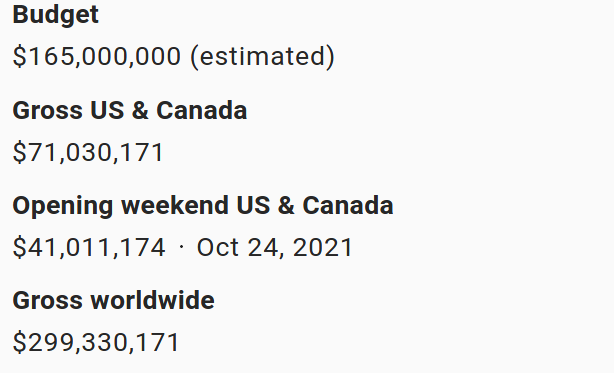Viewport: 614px width, 373px height.
Task: Click the dollar sign of the $165,000,000 budget
Action: coord(19,56)
